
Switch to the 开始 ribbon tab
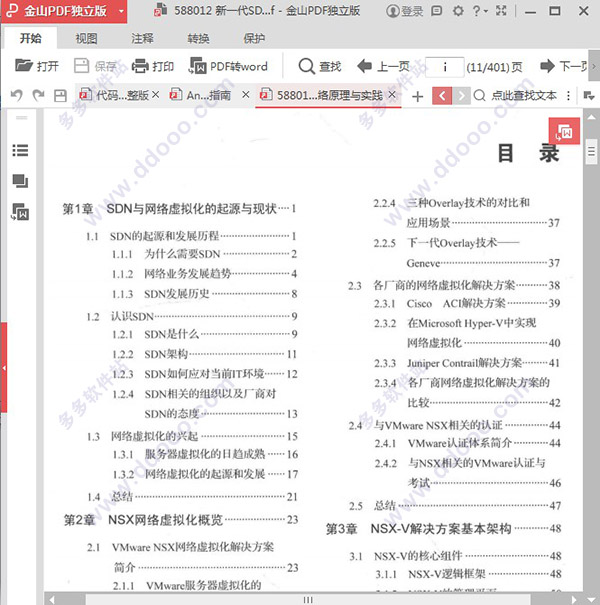30,38
